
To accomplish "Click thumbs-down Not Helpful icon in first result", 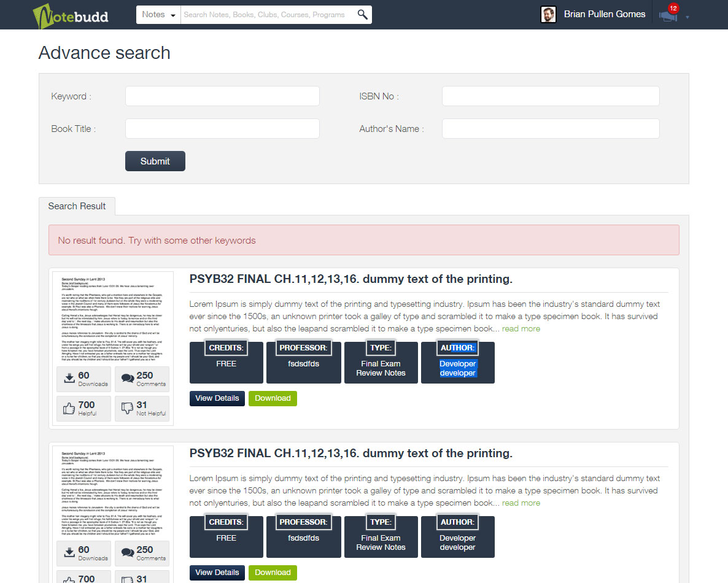I will (128, 408).
